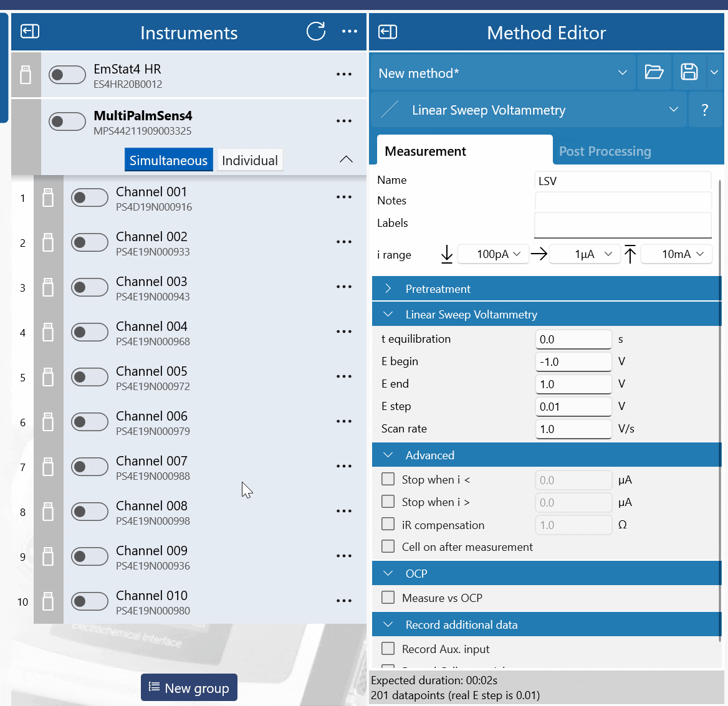Open Channel 004 options menu
Image resolution: width=728 pixels, height=706 pixels.
coord(343,332)
